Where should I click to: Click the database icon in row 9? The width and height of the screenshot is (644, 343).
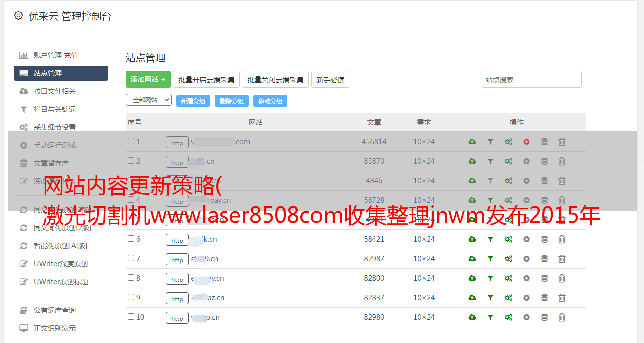544,298
